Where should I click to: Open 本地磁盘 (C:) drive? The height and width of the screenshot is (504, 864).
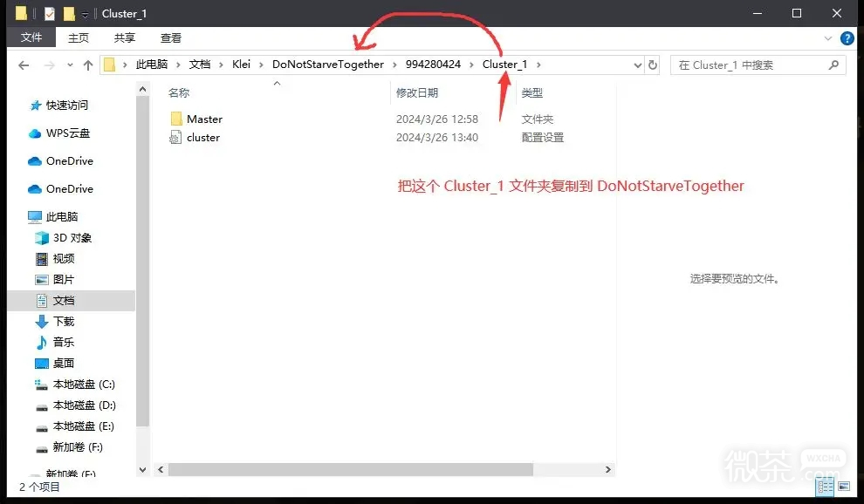tap(84, 385)
